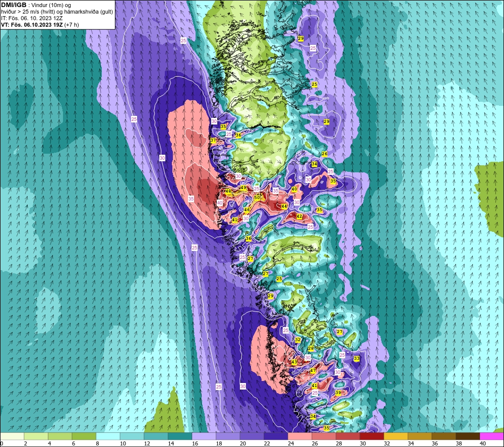Click the 16–18 m/s light lavender legend swatch
Image resolution: width=504 pixels, height=447 pixels.
pyautogui.click(x=204, y=436)
